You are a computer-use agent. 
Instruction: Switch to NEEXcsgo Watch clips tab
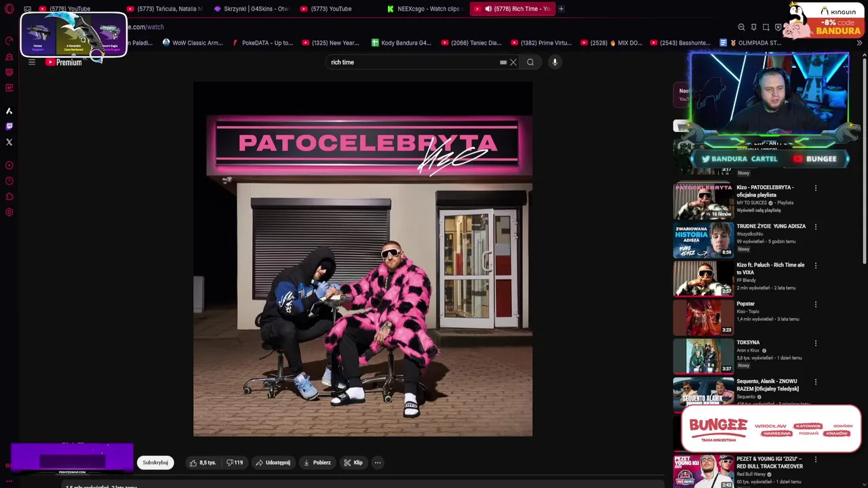click(424, 9)
